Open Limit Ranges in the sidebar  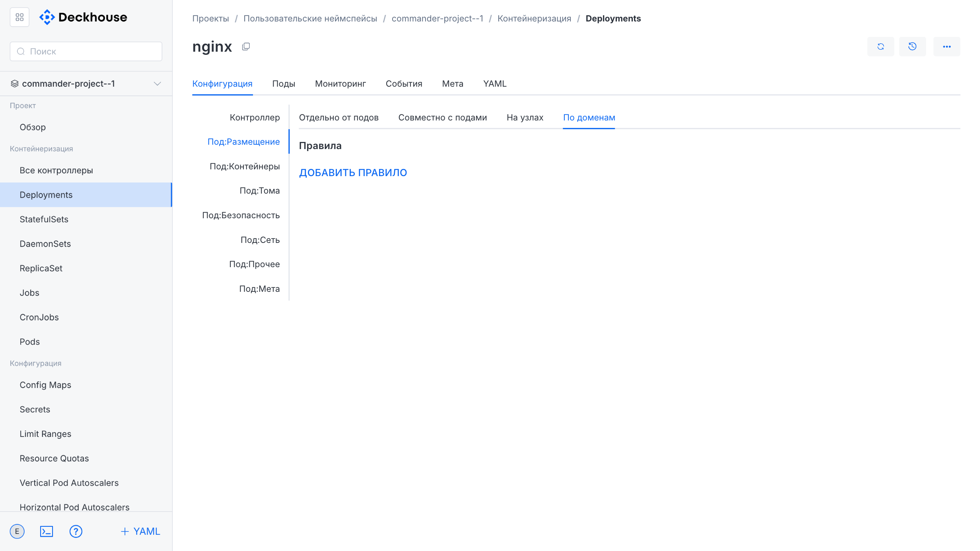coord(86,434)
